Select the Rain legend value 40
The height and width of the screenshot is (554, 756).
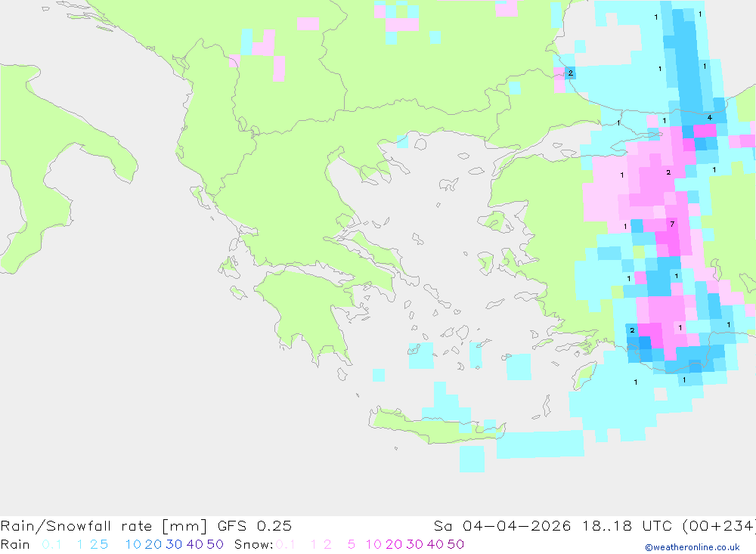[195, 544]
